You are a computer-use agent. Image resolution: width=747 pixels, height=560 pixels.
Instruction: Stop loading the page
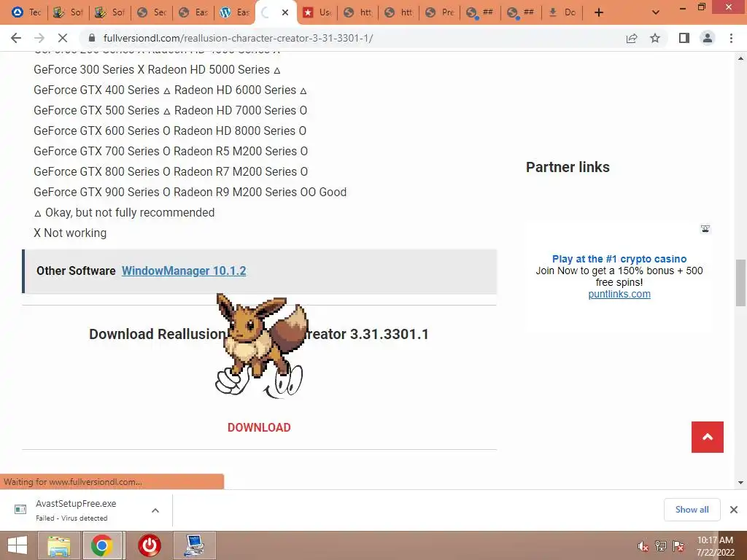click(63, 38)
